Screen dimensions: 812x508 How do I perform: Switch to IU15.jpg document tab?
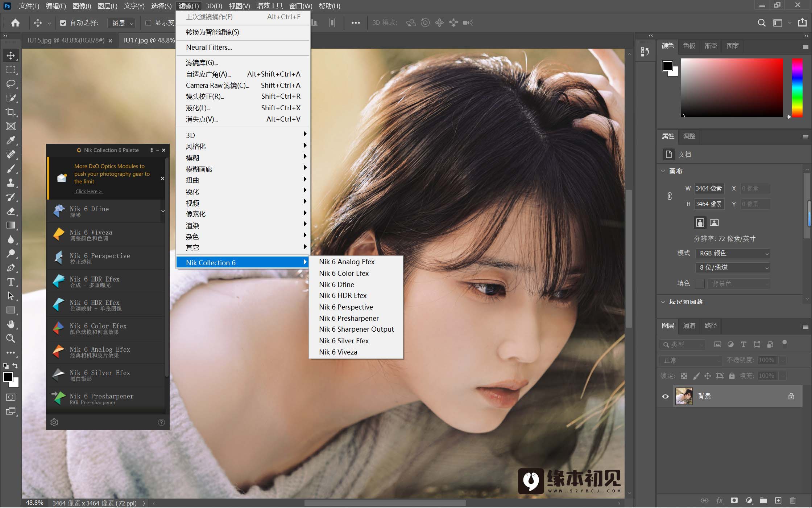point(66,40)
